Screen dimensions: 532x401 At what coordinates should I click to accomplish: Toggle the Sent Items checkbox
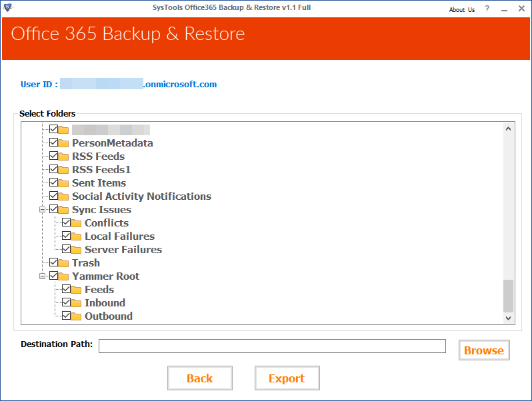point(53,182)
